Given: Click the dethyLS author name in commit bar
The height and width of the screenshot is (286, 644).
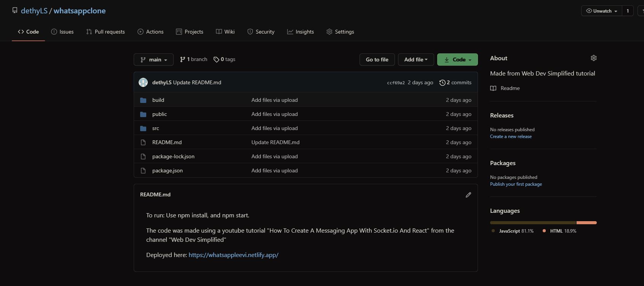Looking at the screenshot, I should 162,82.
